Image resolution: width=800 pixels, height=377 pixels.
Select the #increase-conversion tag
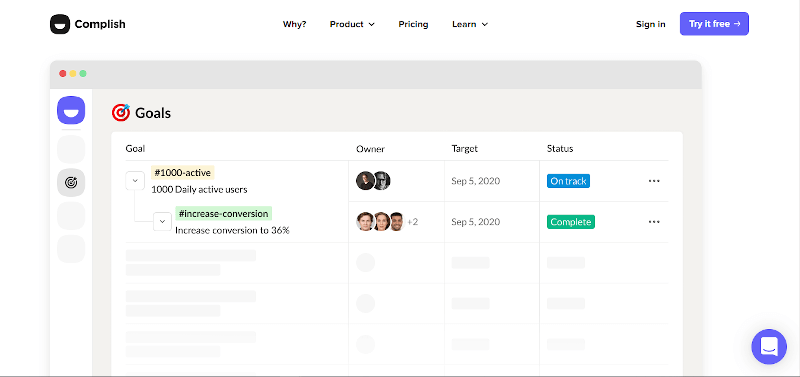click(x=223, y=213)
